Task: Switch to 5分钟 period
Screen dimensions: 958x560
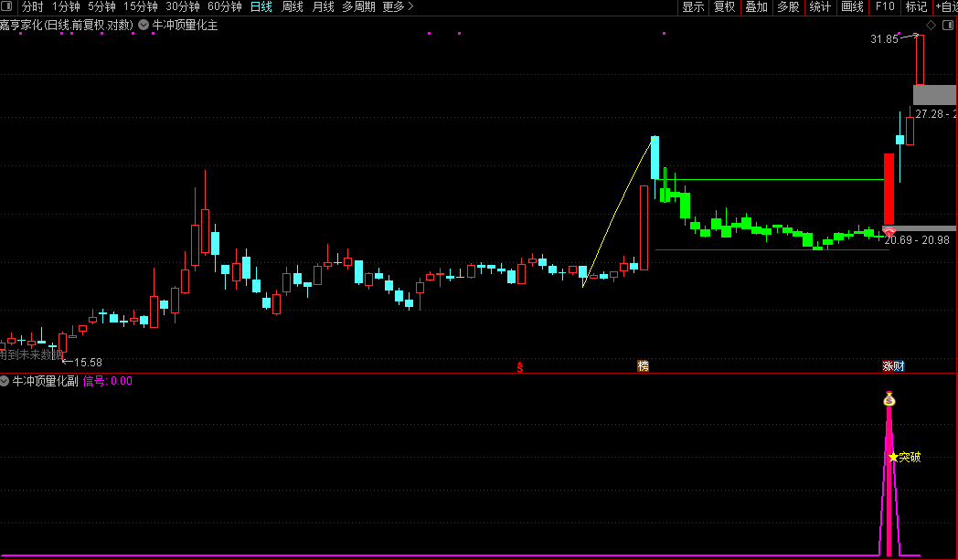Action: point(102,6)
